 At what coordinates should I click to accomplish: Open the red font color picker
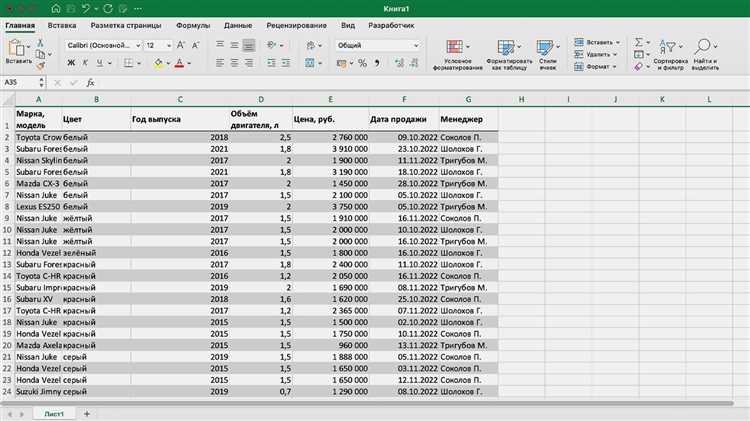coord(180,63)
